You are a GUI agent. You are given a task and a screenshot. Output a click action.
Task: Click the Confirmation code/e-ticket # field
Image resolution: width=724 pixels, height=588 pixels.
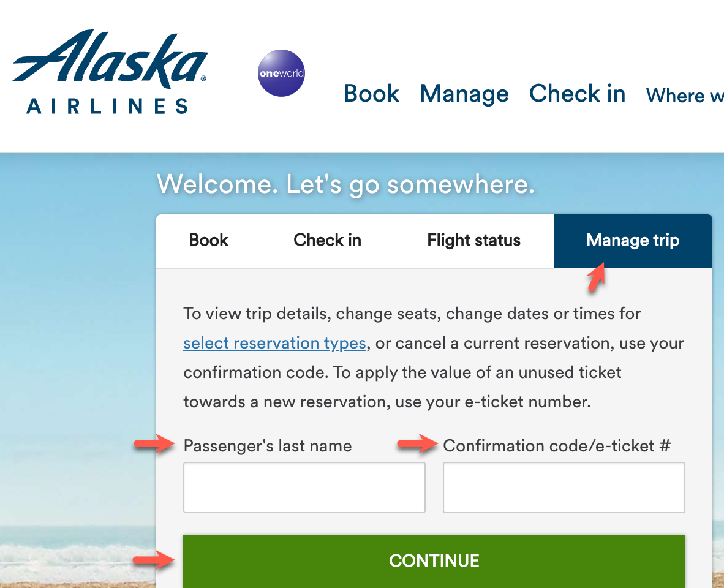coord(564,487)
